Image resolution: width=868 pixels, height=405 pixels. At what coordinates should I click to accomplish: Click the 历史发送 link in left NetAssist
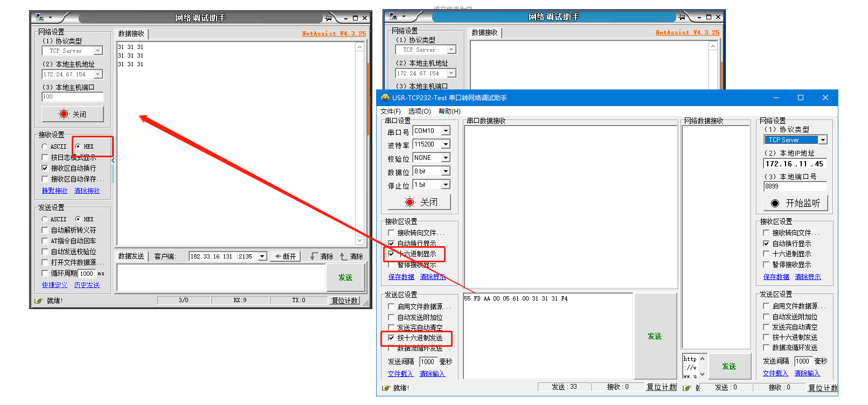(x=87, y=285)
